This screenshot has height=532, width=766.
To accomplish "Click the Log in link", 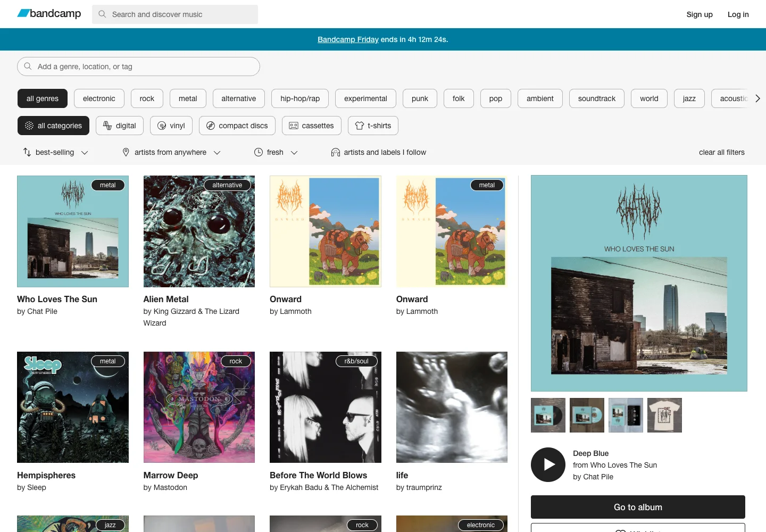I will (738, 14).
